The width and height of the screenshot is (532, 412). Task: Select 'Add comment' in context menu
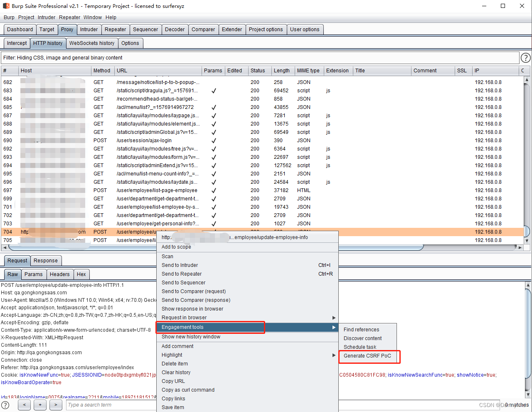(247, 346)
